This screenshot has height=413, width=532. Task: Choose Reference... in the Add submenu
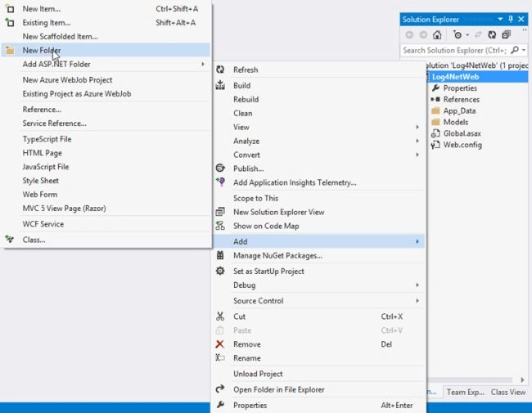pos(107,110)
